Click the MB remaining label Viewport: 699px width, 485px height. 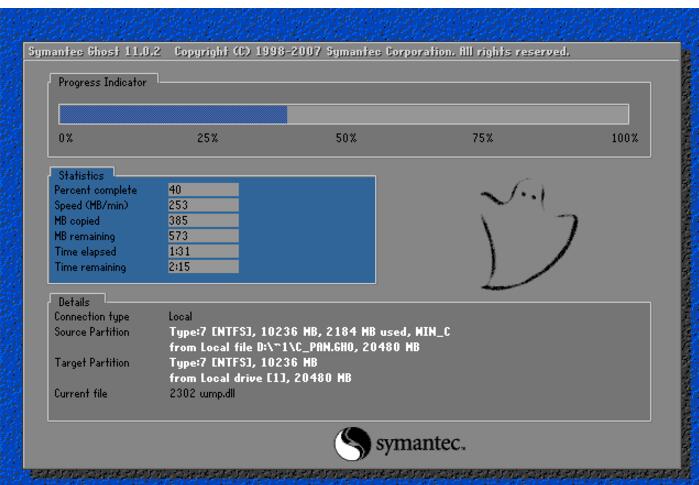point(85,236)
